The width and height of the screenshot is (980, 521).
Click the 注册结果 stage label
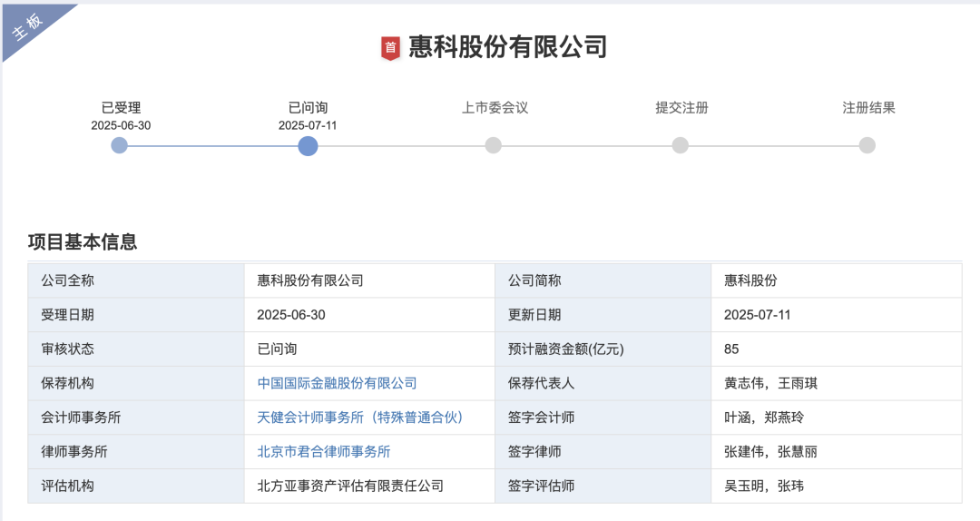click(868, 108)
